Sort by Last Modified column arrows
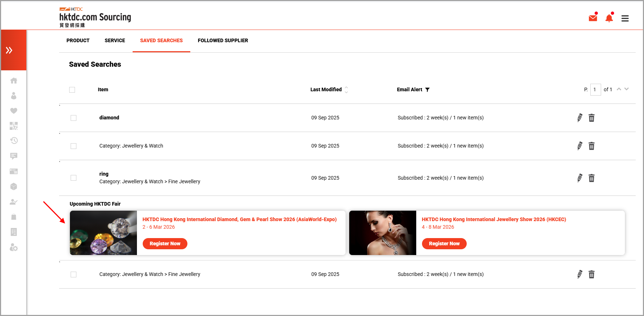 click(346, 90)
